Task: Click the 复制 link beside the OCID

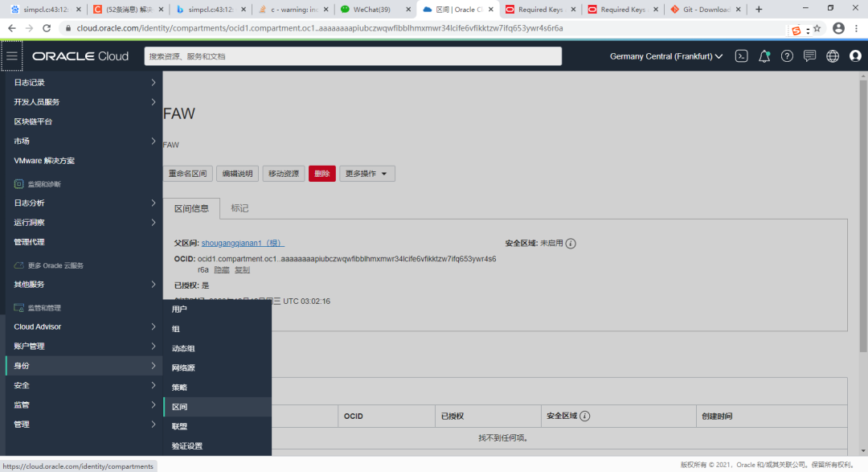Action: pos(242,270)
